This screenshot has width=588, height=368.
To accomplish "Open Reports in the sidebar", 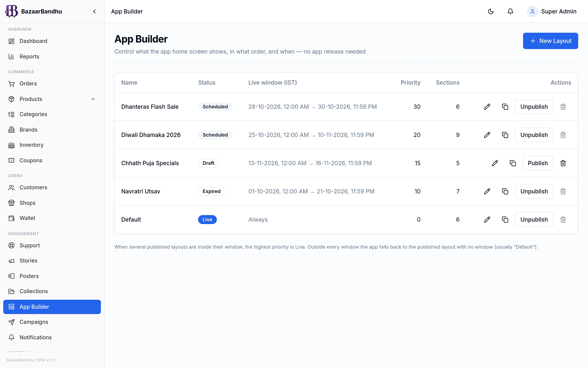I will coord(52,56).
